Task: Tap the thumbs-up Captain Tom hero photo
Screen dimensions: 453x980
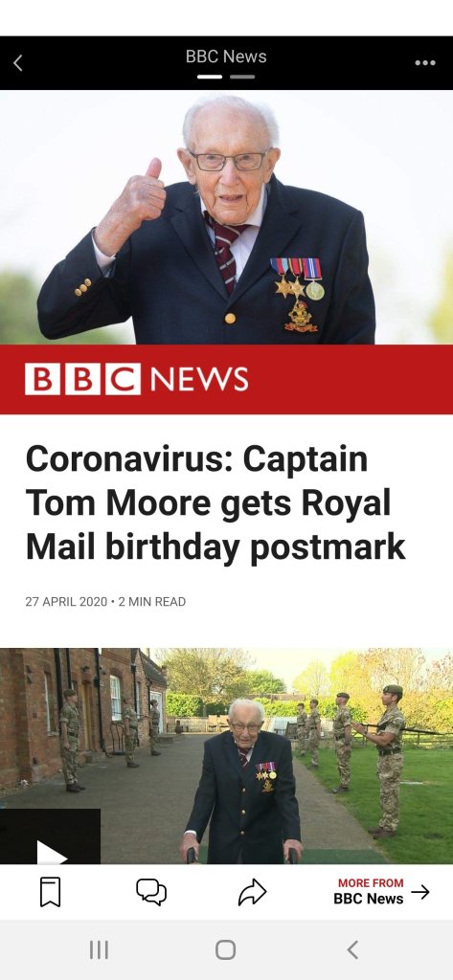Action: 226,217
